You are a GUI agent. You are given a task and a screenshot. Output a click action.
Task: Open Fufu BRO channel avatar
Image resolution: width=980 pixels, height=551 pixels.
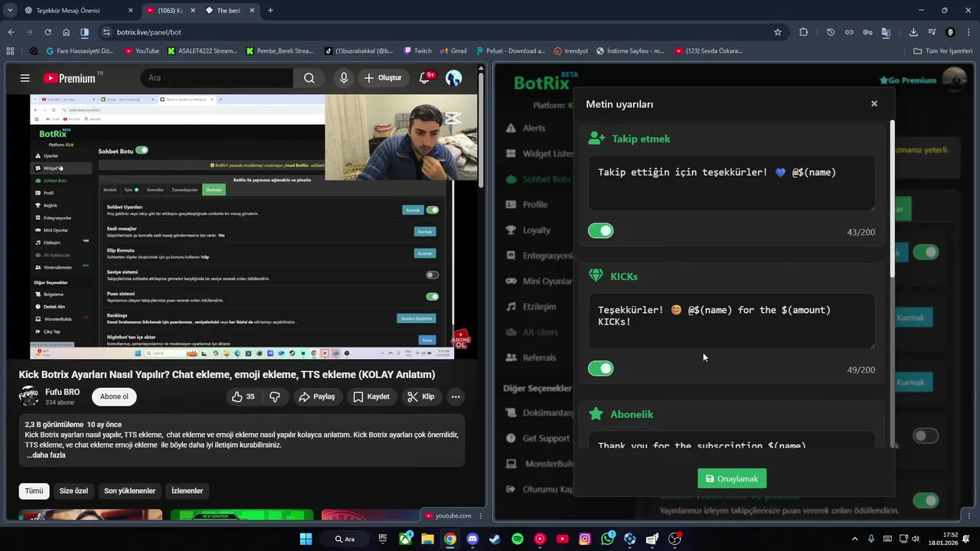click(x=29, y=396)
